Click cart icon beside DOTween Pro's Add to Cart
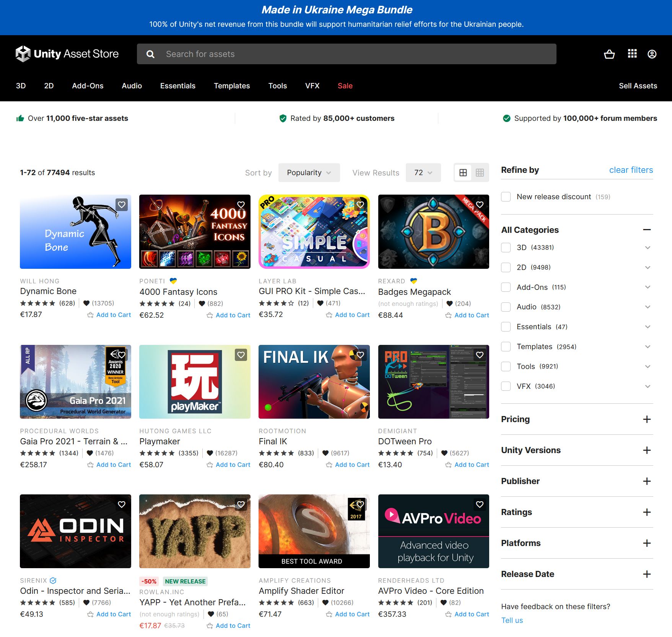672x637 pixels. tap(448, 465)
